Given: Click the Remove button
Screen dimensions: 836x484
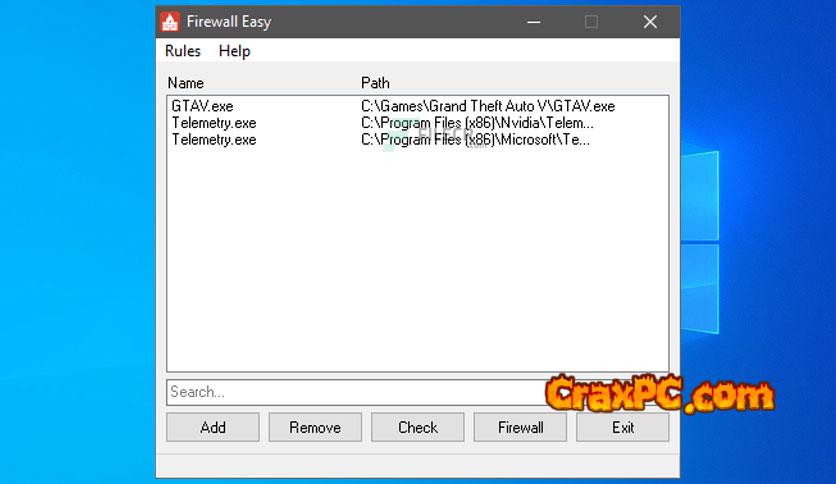Looking at the screenshot, I should coord(315,427).
